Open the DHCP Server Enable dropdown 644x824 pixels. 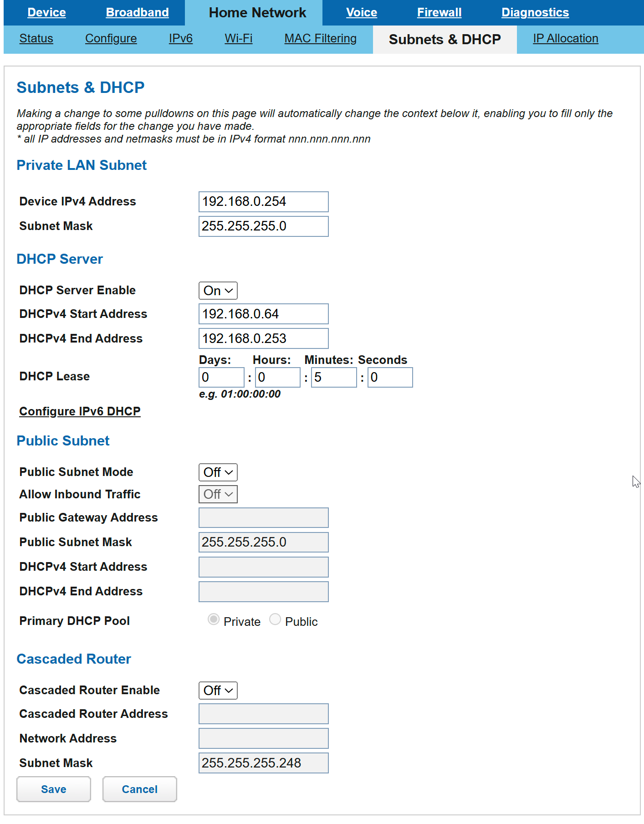[x=218, y=291]
